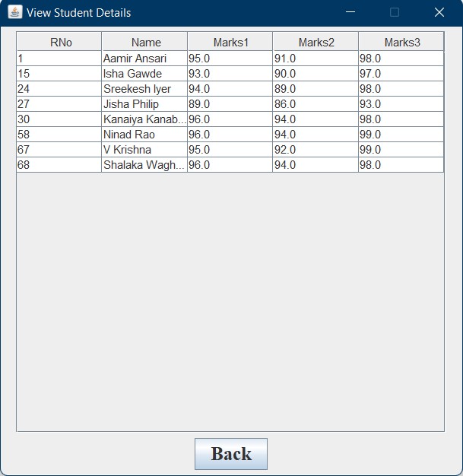Click Marks3 value 99.0 for V Krishna
The width and height of the screenshot is (463, 476).
tap(401, 149)
